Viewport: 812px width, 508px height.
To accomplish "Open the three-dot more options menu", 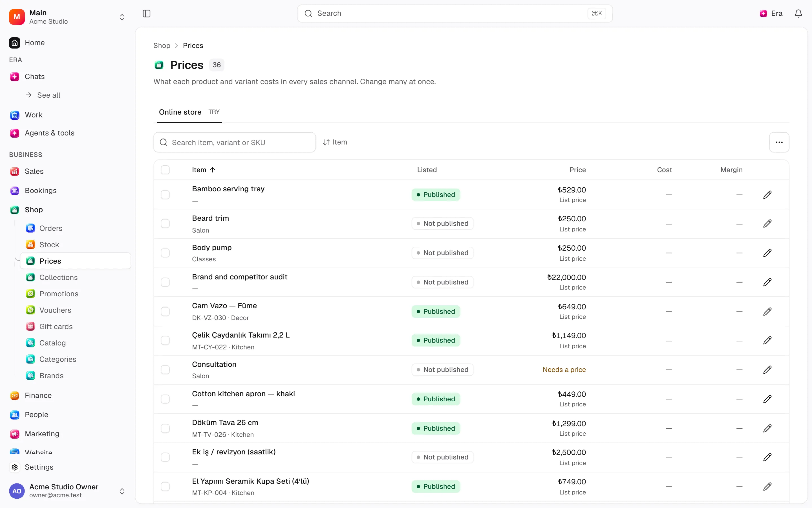I will (x=779, y=143).
